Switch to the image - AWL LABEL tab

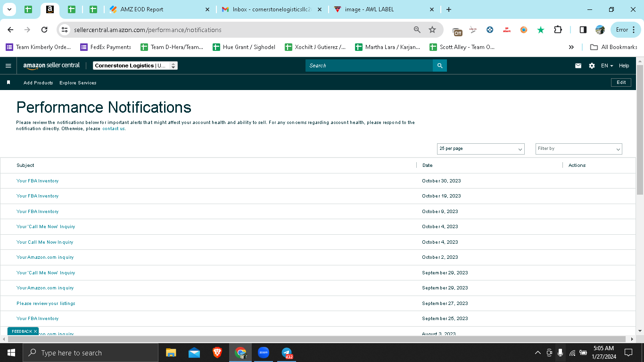point(384,9)
